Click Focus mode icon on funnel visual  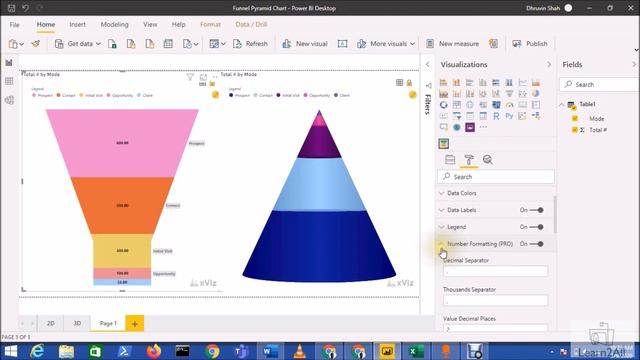(x=203, y=77)
